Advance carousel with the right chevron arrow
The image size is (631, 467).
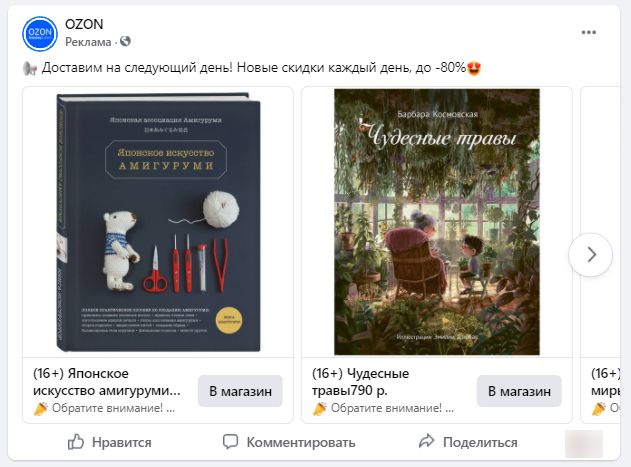coord(591,254)
